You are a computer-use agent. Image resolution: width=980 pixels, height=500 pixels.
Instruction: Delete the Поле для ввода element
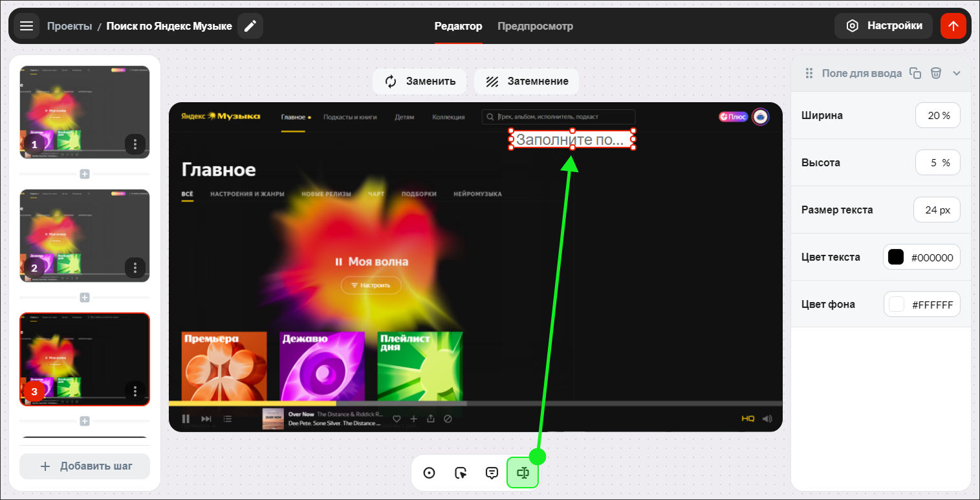click(x=936, y=73)
